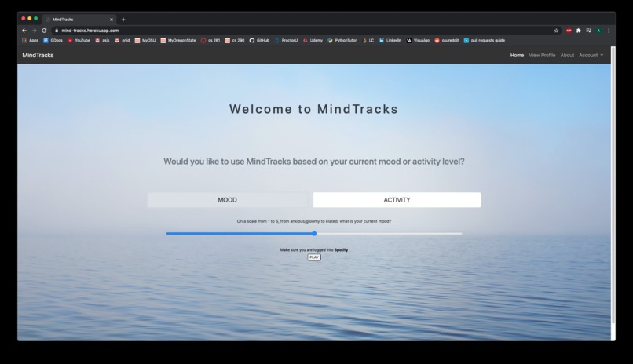Select the MOOD option button
The width and height of the screenshot is (633, 364).
pyautogui.click(x=227, y=200)
